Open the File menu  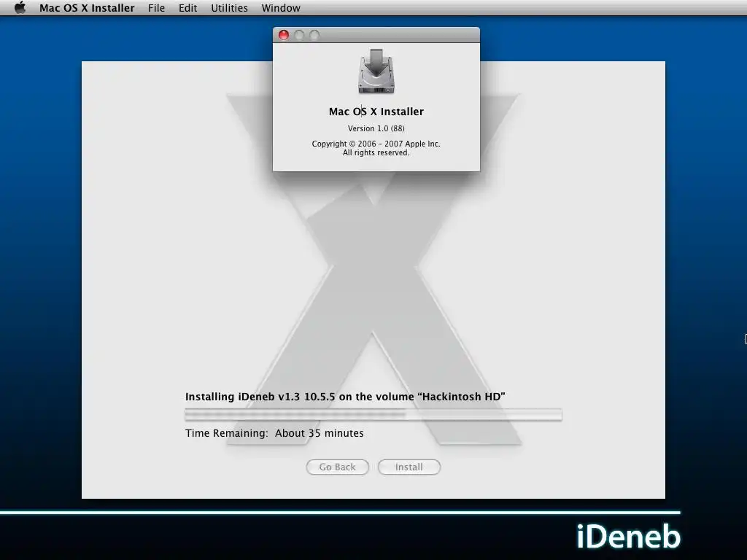156,8
